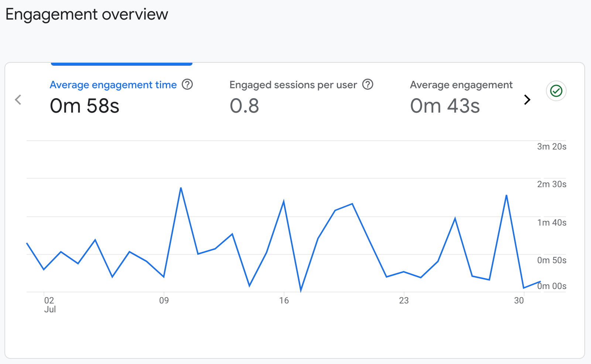This screenshot has height=364, width=591.
Task: Show next metrics with the right chevron
Action: (527, 100)
